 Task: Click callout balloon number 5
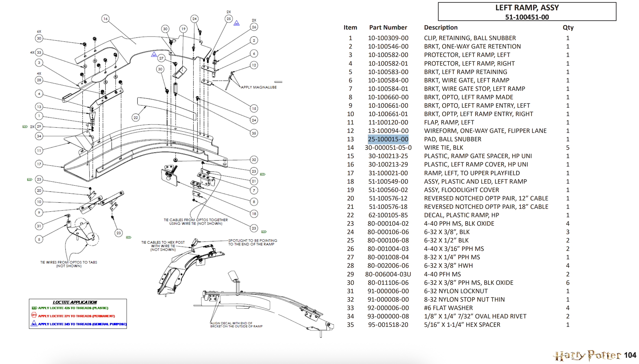point(39,239)
